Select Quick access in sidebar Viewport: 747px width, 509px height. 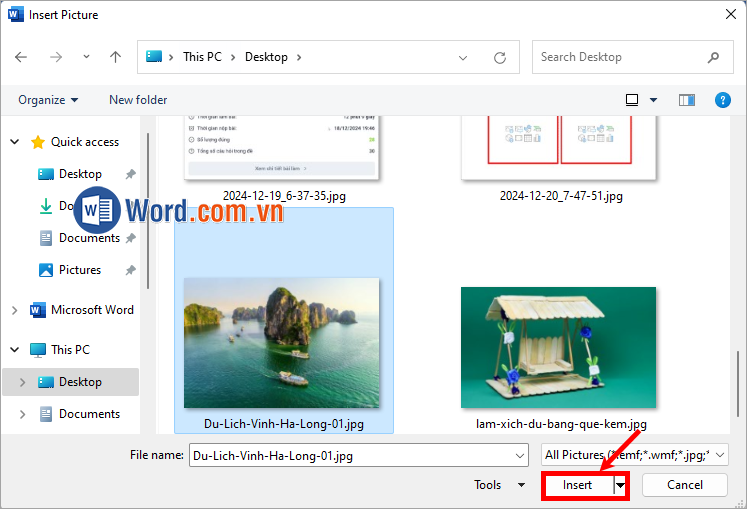[85, 142]
